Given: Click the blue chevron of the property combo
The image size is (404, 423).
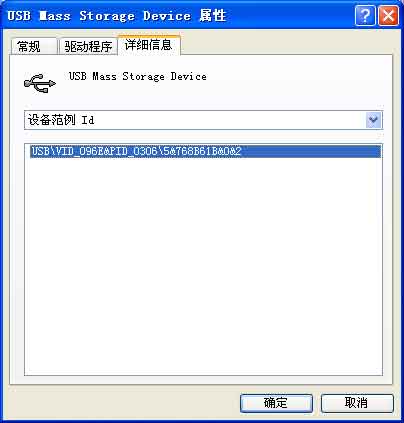Looking at the screenshot, I should tap(373, 120).
